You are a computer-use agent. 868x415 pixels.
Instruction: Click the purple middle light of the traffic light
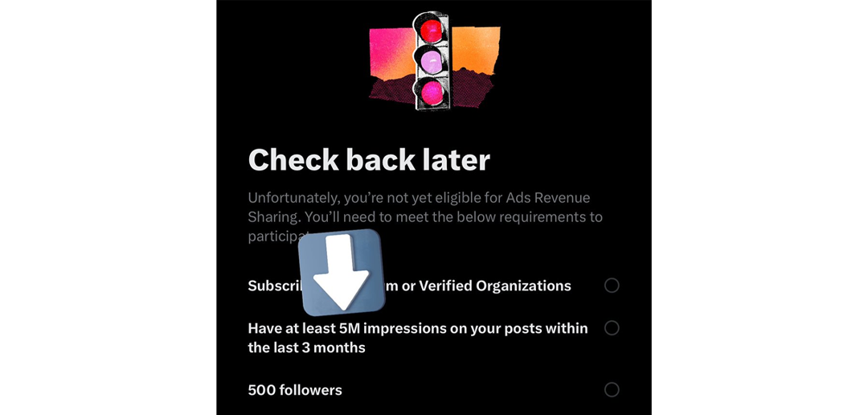[432, 60]
